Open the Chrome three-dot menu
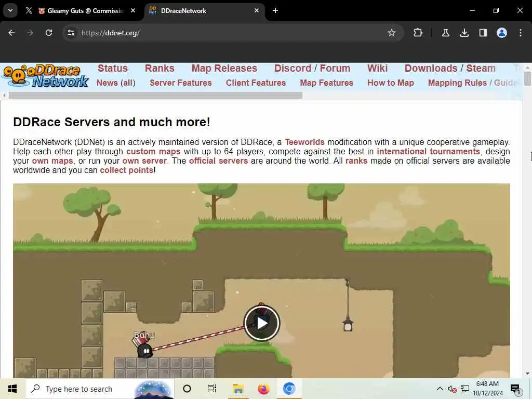 (521, 33)
